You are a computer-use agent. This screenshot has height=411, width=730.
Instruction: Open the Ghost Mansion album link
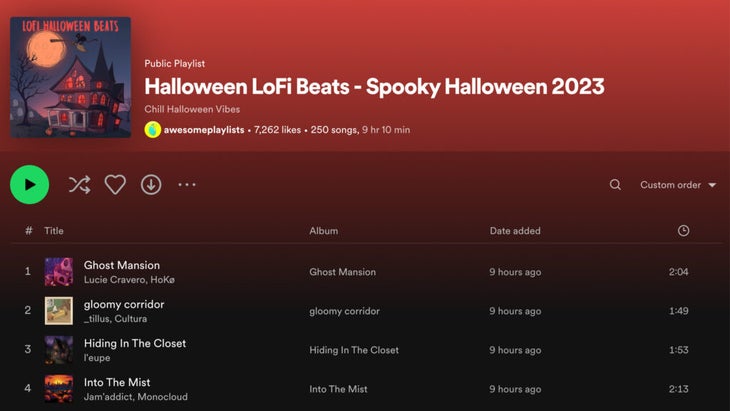tap(342, 272)
